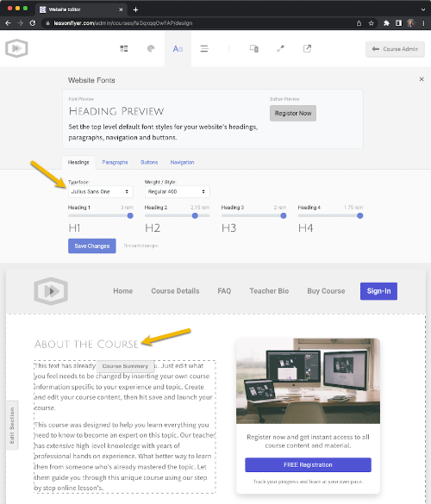Switch to the Headings tab
The height and width of the screenshot is (504, 431).
tap(78, 162)
